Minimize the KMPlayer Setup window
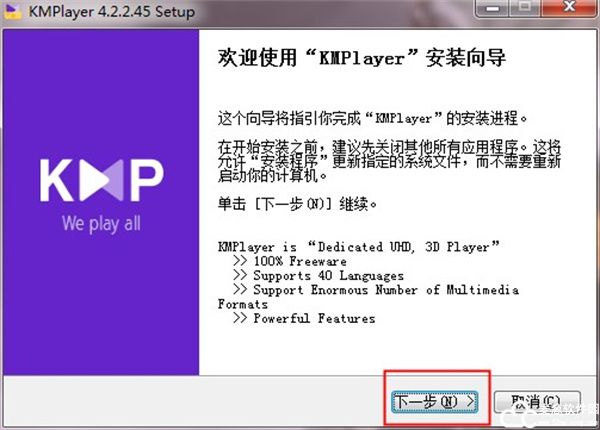The height and width of the screenshot is (430, 600). pos(492,7)
